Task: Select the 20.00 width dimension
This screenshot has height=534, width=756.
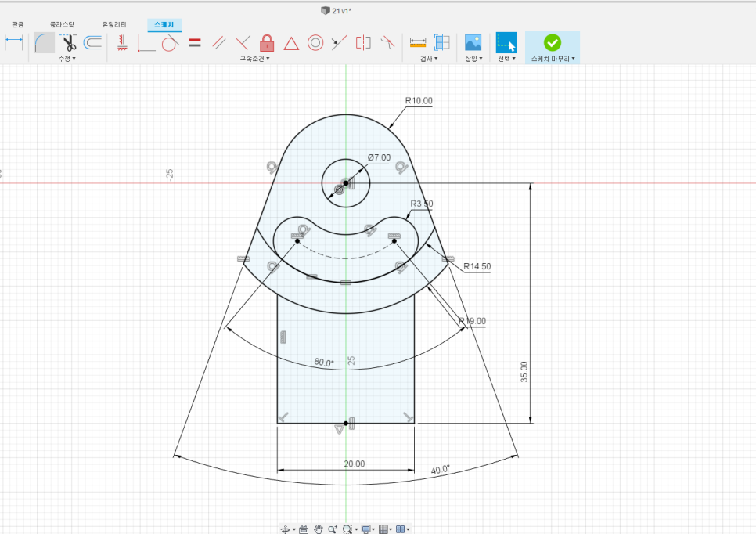Action: click(x=354, y=464)
